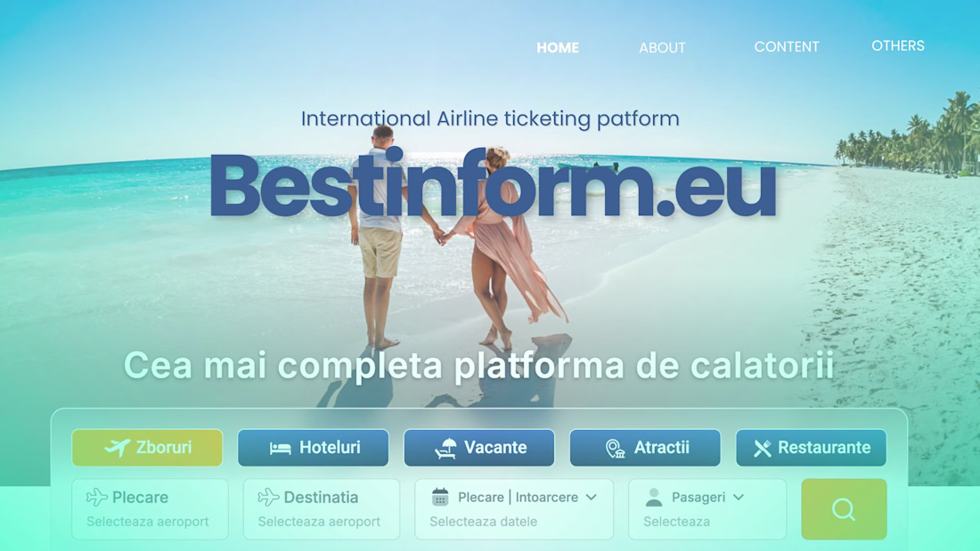Click the takeoff plane icon beside Plecare

click(x=97, y=498)
